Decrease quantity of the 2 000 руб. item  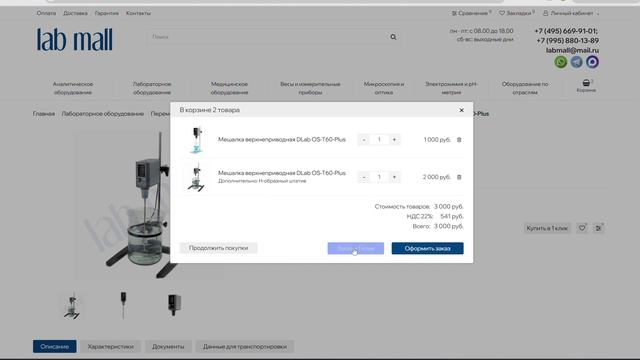(364, 177)
